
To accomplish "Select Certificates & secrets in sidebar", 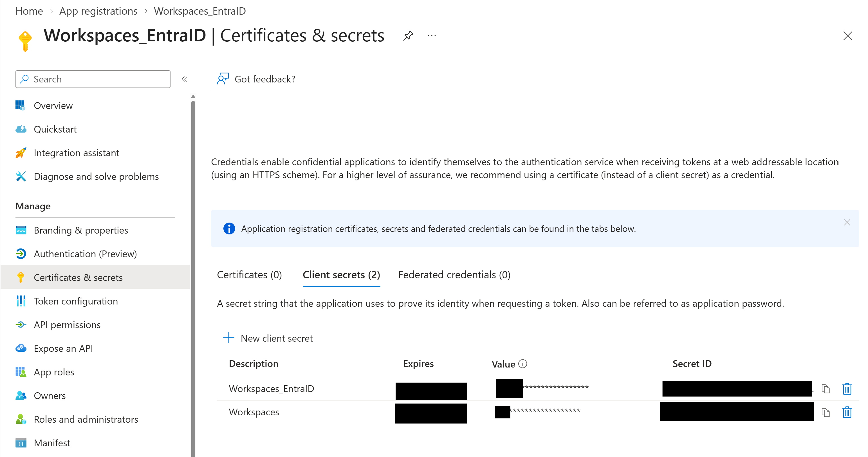I will point(95,277).
